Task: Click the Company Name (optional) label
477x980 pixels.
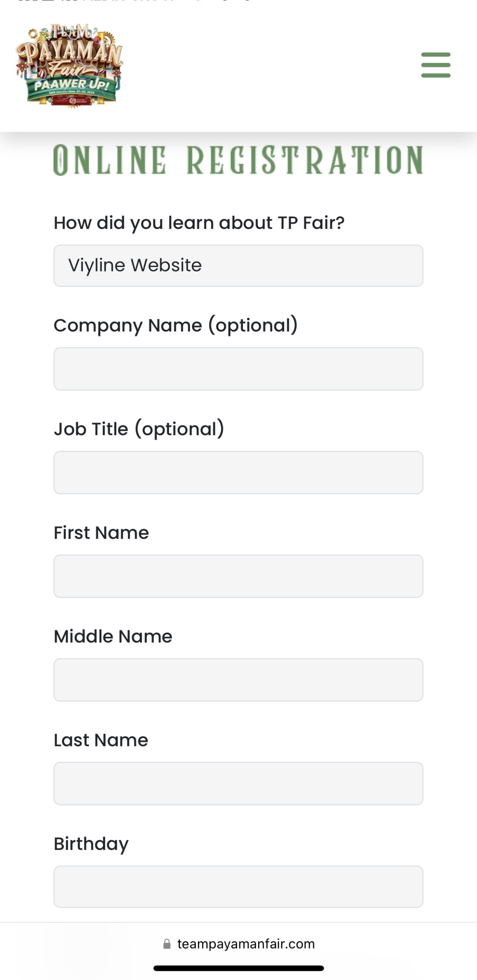Action: pos(176,325)
